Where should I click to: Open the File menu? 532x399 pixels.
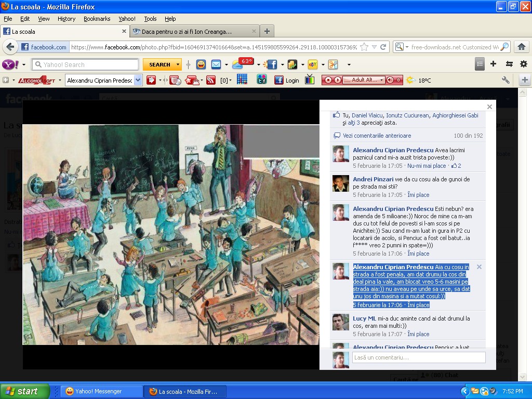click(x=8, y=19)
